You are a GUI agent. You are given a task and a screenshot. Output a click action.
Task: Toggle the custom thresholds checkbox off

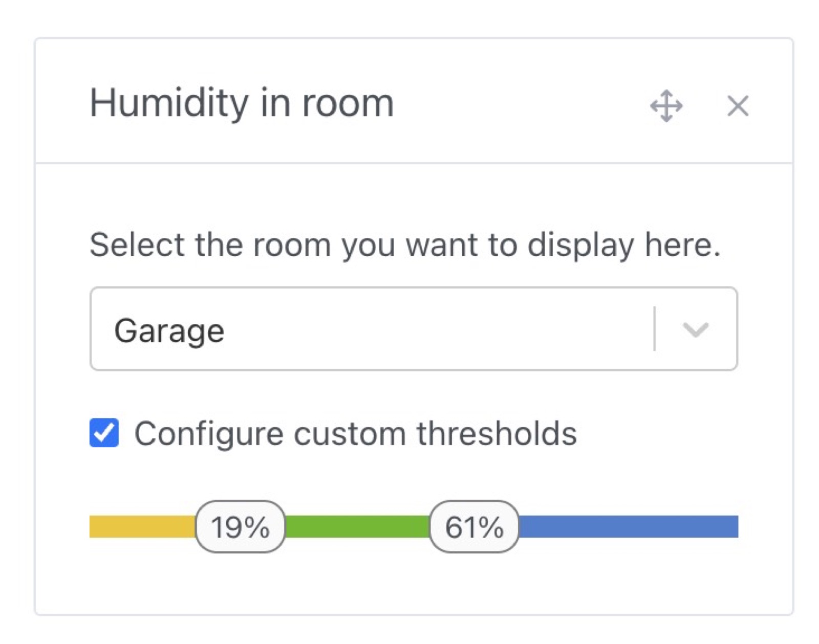(x=103, y=433)
